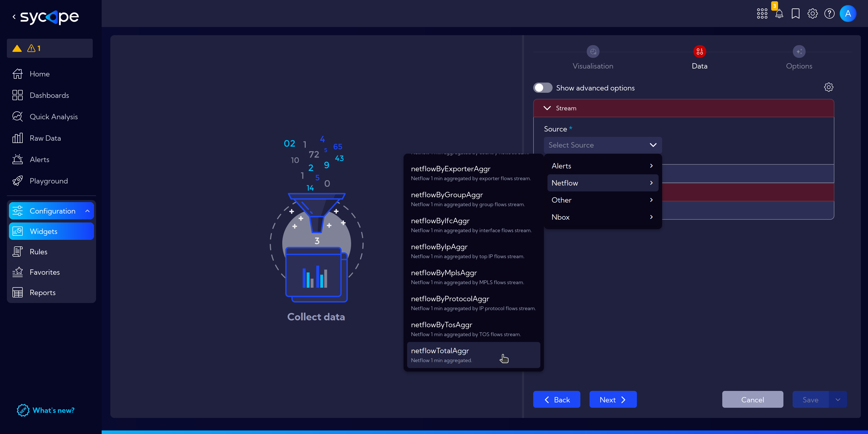Image resolution: width=868 pixels, height=434 pixels.
Task: Select netflowByTosAggr stream
Action: pos(473,329)
